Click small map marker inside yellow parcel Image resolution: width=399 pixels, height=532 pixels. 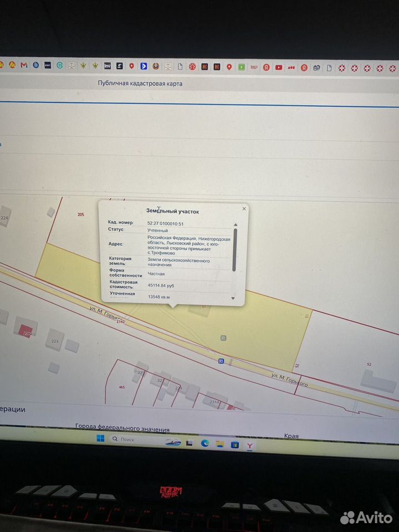pyautogui.click(x=223, y=338)
